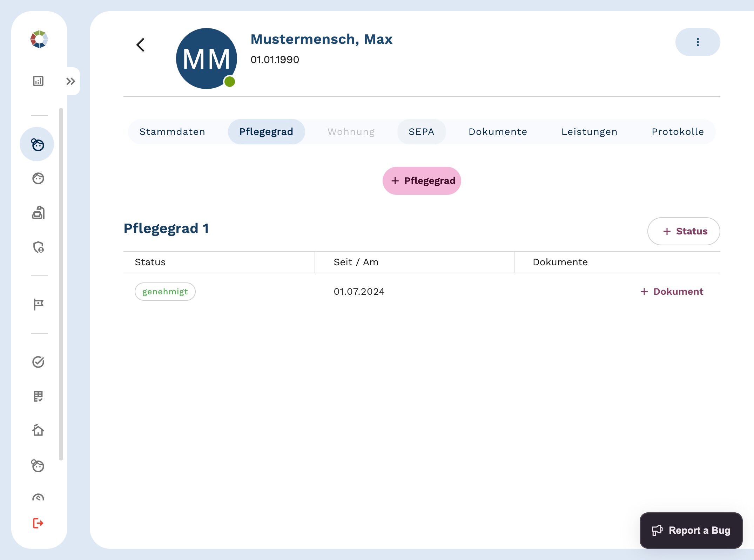Expand the sidebar with double chevron
The height and width of the screenshot is (560, 754).
[x=71, y=81]
